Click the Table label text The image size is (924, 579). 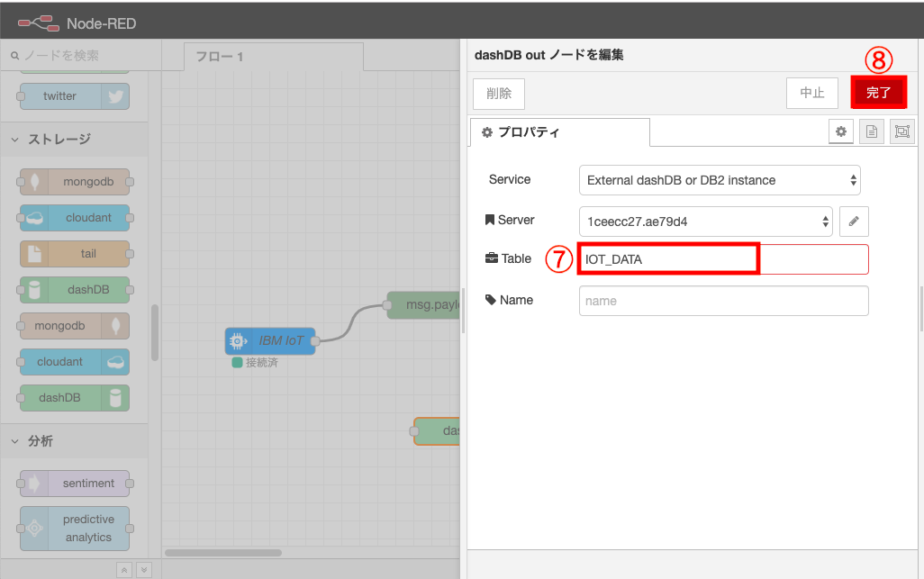pyautogui.click(x=516, y=258)
